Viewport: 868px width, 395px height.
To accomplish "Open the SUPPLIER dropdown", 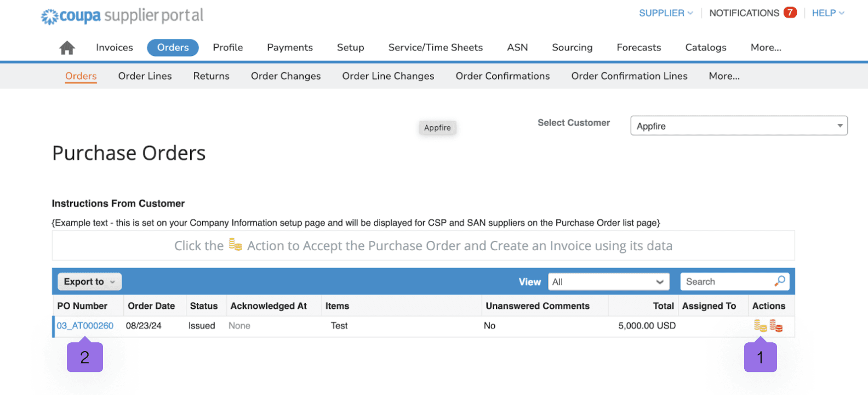I will pyautogui.click(x=666, y=13).
